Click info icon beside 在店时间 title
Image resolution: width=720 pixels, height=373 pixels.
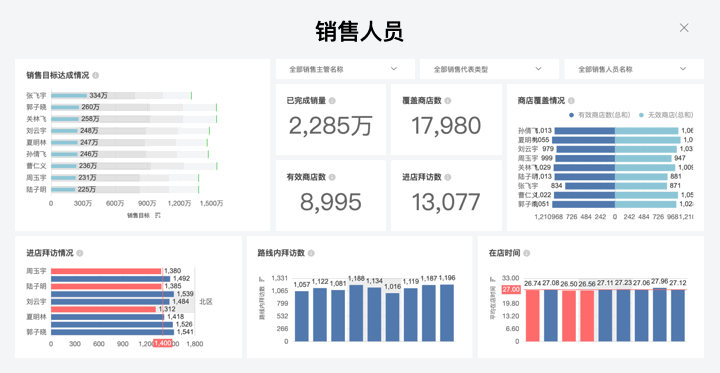click(x=527, y=253)
